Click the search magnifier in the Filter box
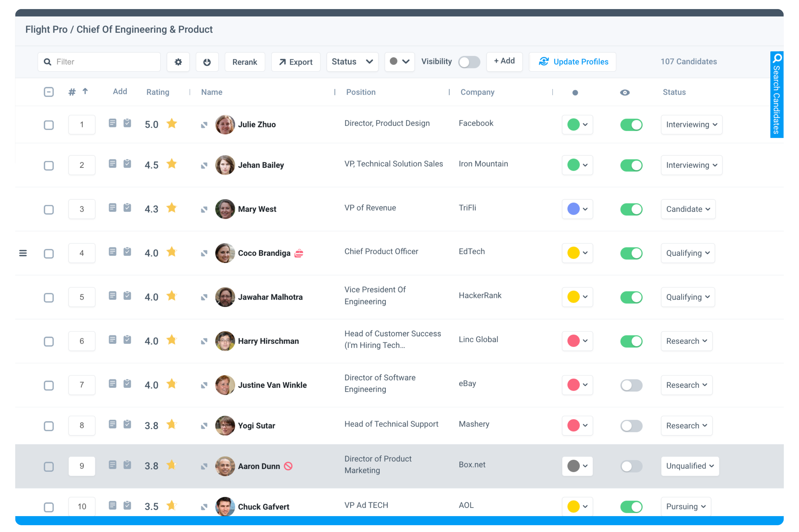799x532 pixels. click(47, 62)
